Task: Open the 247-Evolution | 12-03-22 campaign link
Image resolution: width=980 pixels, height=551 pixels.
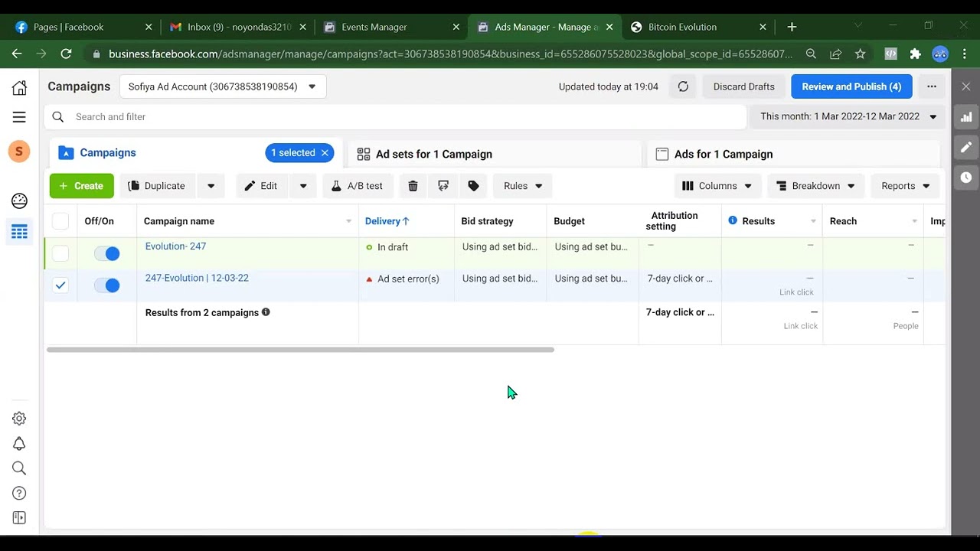Action: [197, 278]
